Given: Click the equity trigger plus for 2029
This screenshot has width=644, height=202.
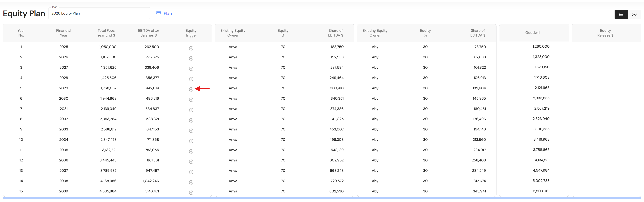Looking at the screenshot, I should tap(191, 89).
